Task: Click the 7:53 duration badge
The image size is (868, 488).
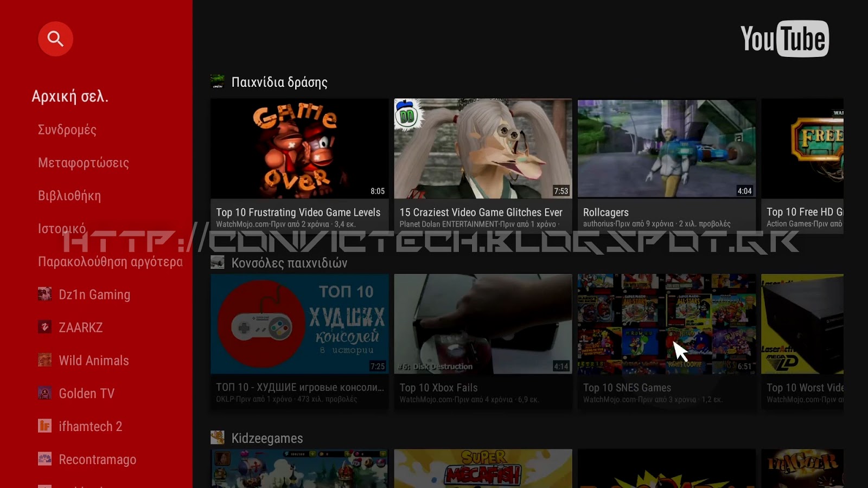Action: tap(561, 191)
